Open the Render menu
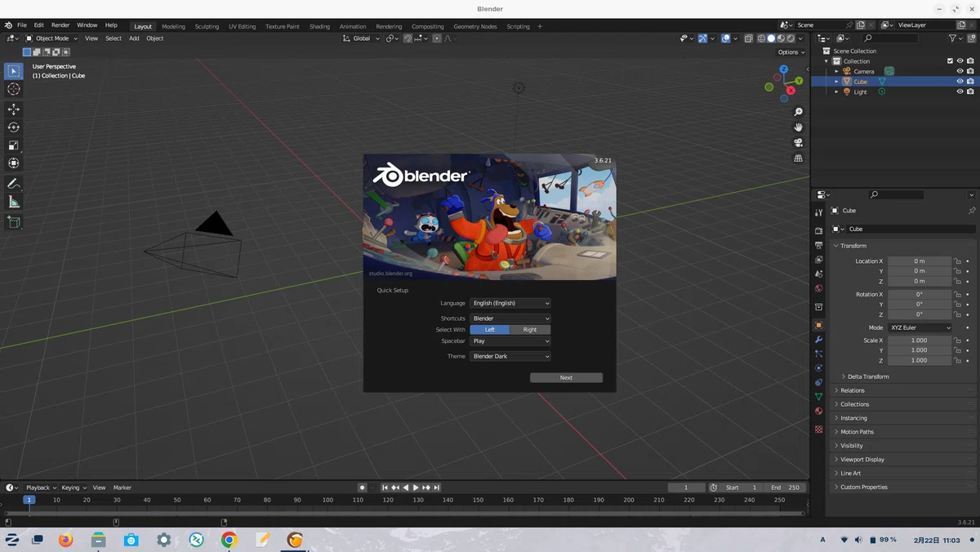This screenshot has height=552, width=980. pos(60,25)
